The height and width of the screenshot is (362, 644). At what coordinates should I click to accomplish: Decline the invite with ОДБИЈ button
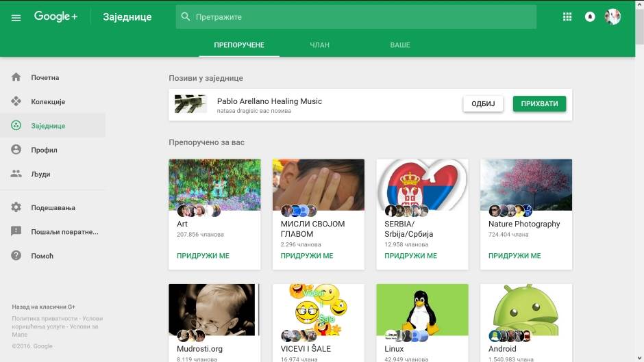coord(483,104)
